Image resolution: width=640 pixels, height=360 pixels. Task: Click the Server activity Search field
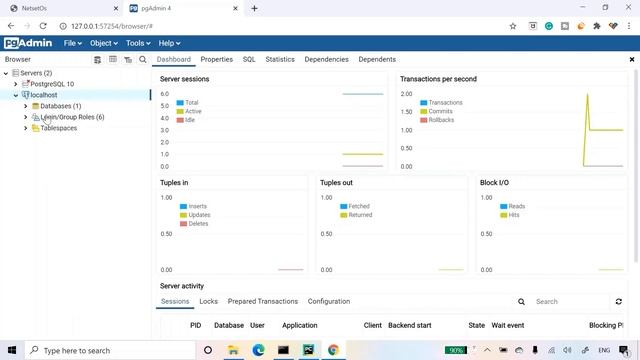pos(570,302)
